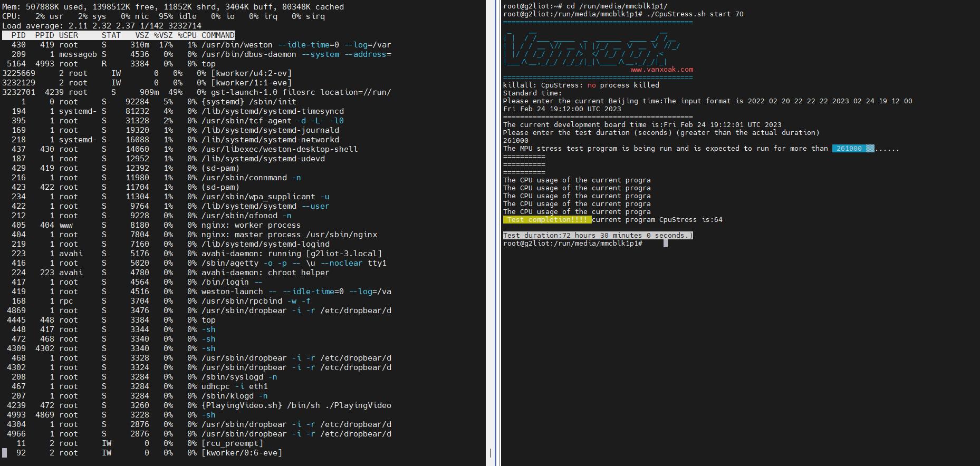Click the highlighted 261000 duration value
Image resolution: width=980 pixels, height=466 pixels.
853,149
